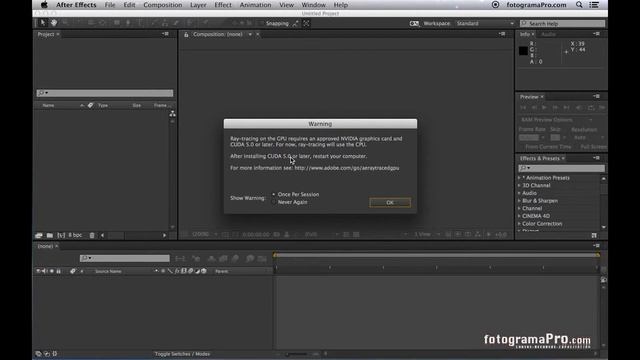Click the collapsed-layers snap icon in toolbar
Image resolution: width=640 pixels, height=360 pixels.
click(x=306, y=24)
